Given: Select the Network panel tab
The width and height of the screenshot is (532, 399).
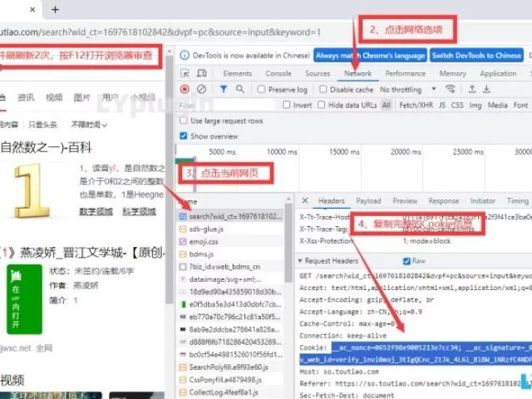Looking at the screenshot, I should [x=358, y=73].
